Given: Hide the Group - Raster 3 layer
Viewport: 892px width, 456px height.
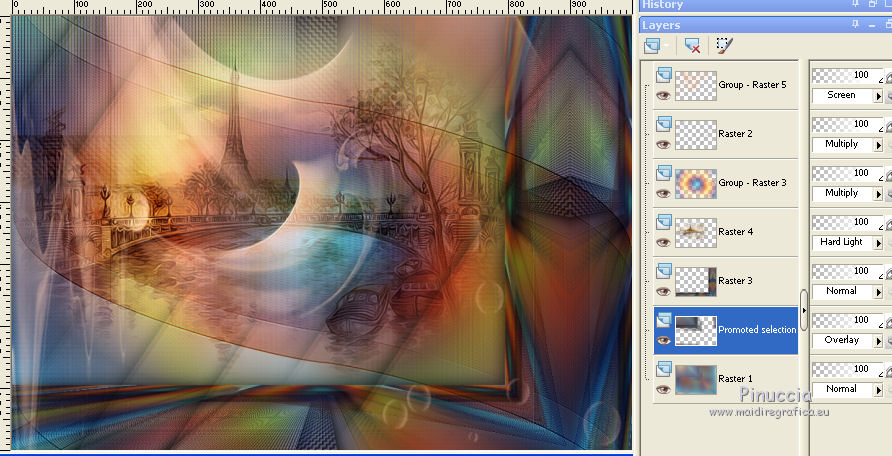Looking at the screenshot, I should (663, 193).
